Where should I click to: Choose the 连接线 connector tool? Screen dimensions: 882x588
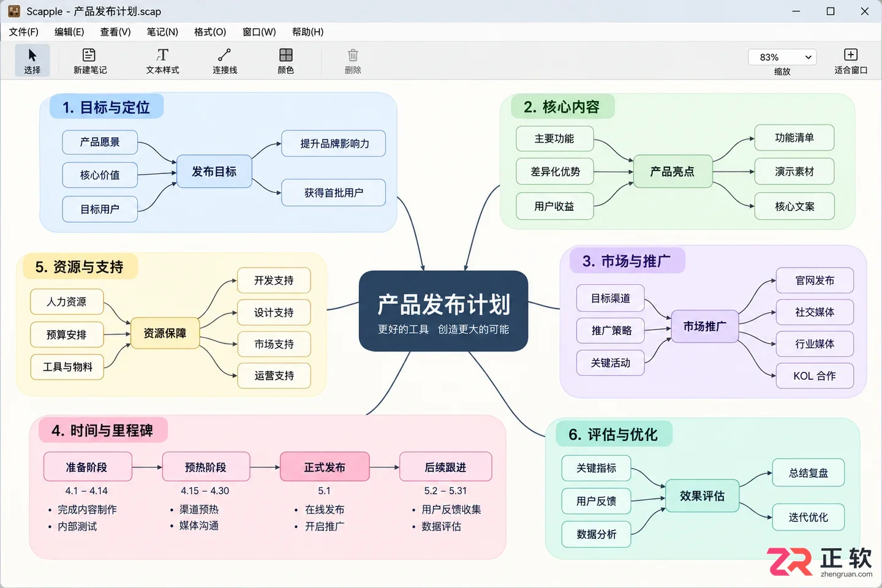coord(225,61)
